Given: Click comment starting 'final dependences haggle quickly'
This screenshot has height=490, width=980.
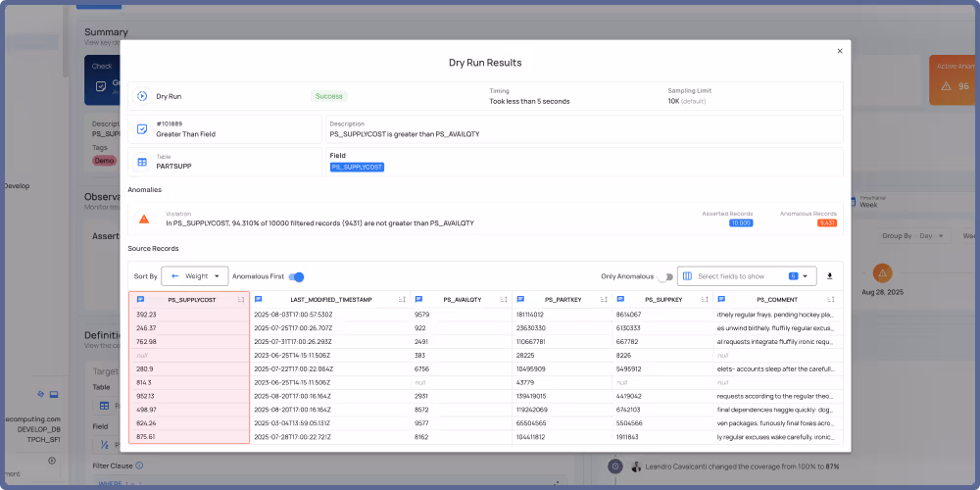Looking at the screenshot, I should (x=775, y=410).
